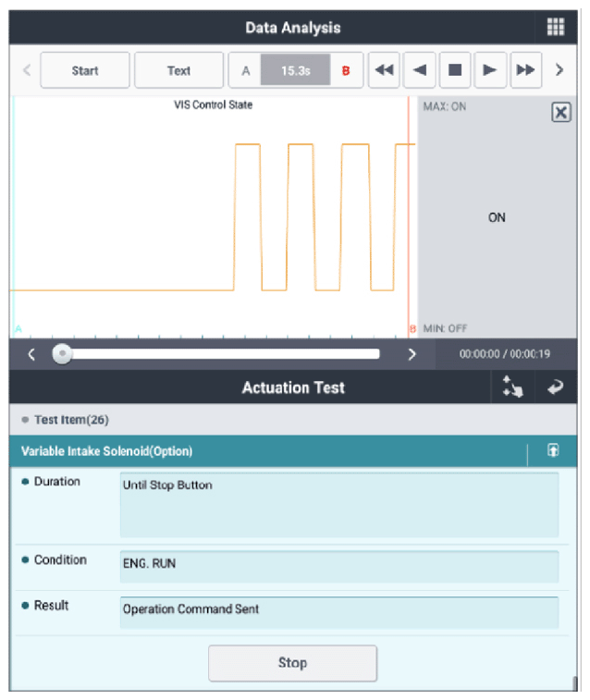The height and width of the screenshot is (700, 590).
Task: Step timeline back with left arrow
Action: tap(31, 354)
